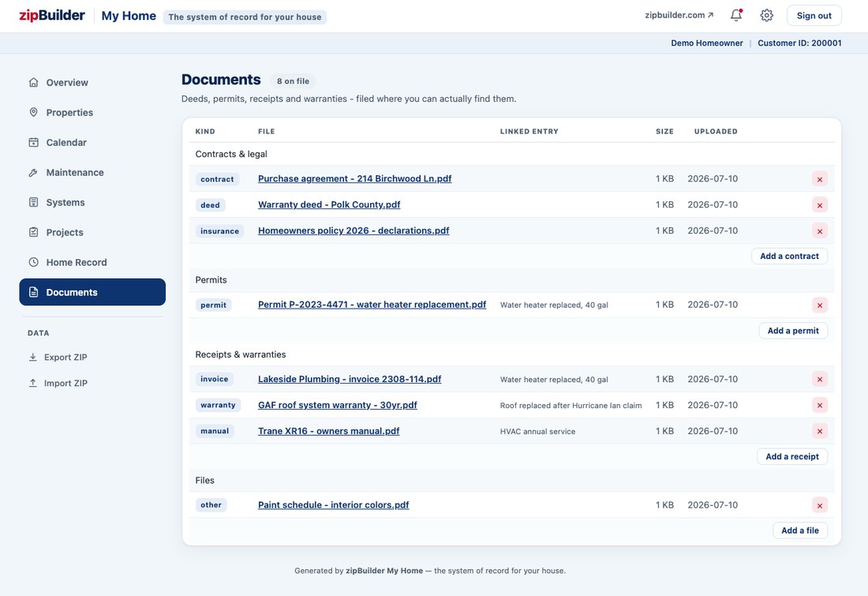This screenshot has height=596, width=868.
Task: Select Documents in sidebar
Action: click(92, 292)
